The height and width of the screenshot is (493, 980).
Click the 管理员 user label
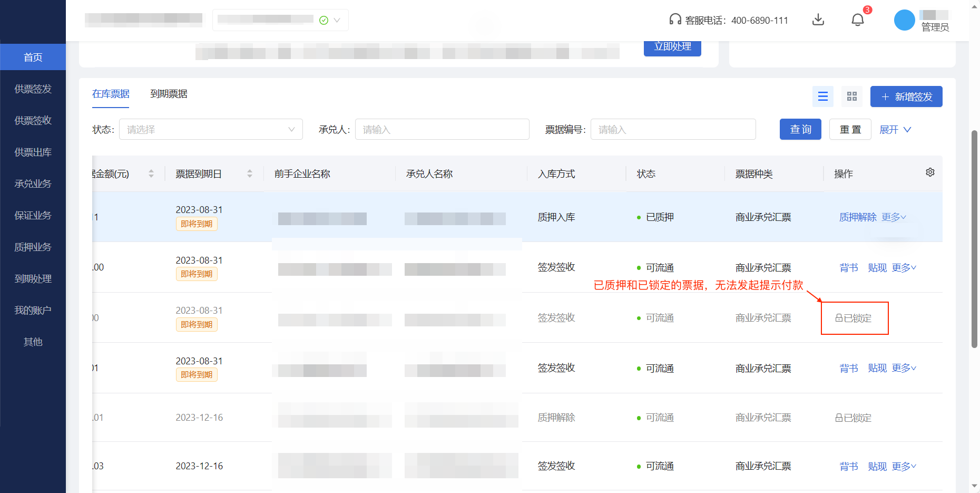tap(935, 27)
